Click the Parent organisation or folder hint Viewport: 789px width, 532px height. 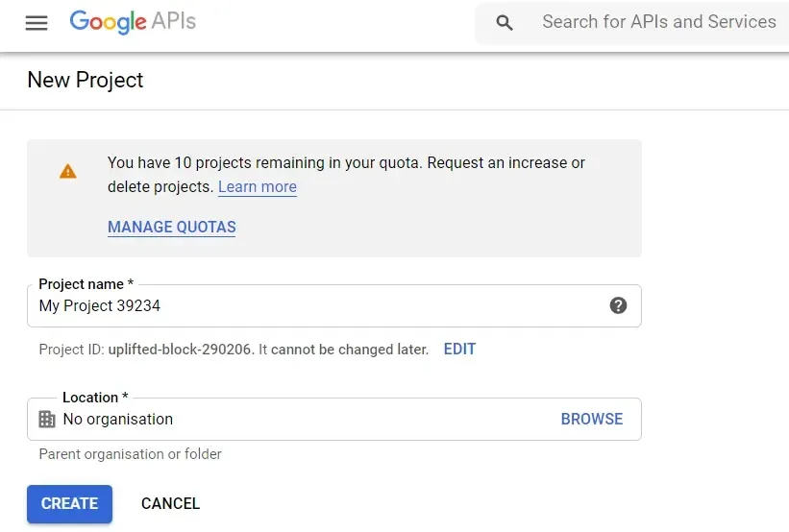click(x=130, y=454)
